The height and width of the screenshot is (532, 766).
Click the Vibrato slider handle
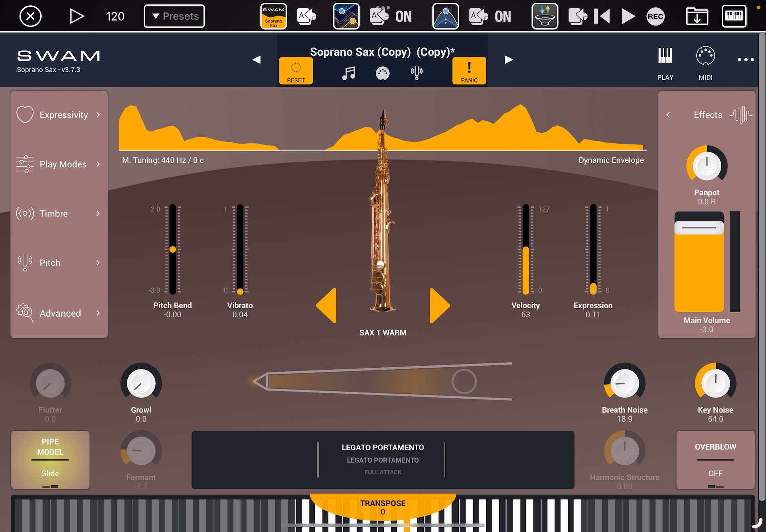pos(240,292)
